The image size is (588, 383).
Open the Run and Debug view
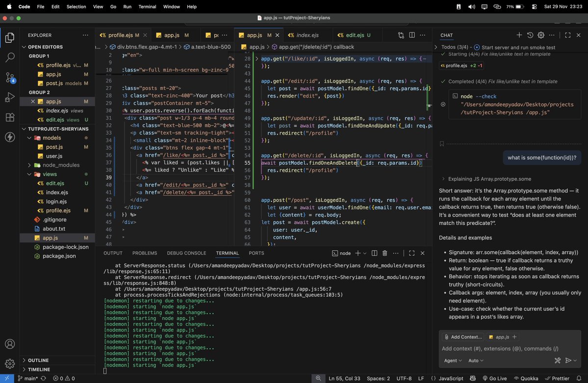pyautogui.click(x=10, y=98)
